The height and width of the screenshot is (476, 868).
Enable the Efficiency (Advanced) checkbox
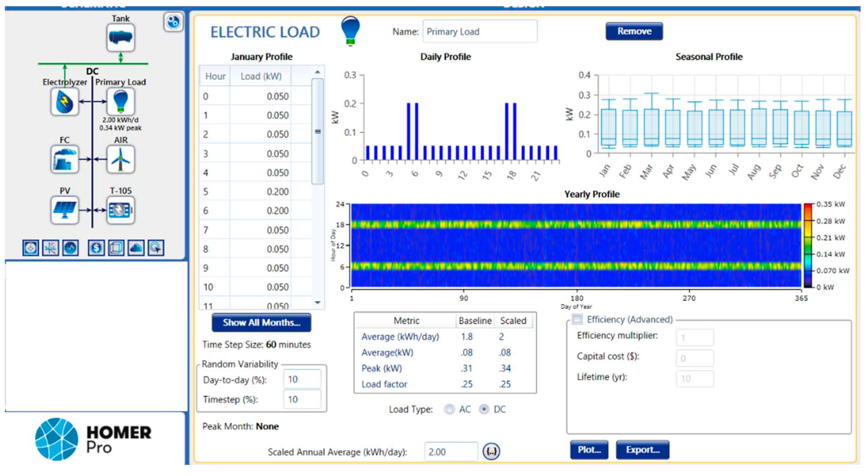point(577,319)
